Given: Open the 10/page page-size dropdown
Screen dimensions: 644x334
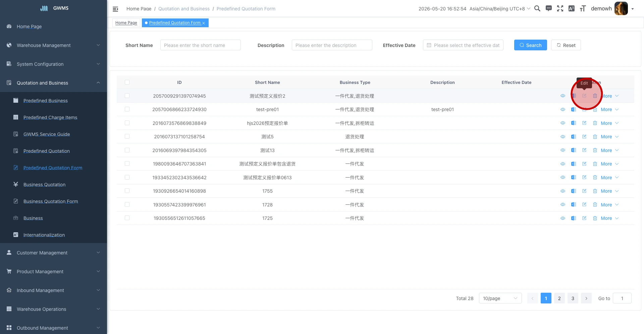Looking at the screenshot, I should click(x=500, y=298).
